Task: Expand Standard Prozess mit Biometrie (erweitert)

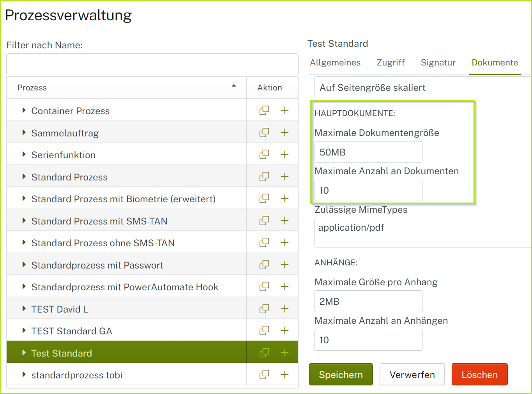Action: pos(24,198)
